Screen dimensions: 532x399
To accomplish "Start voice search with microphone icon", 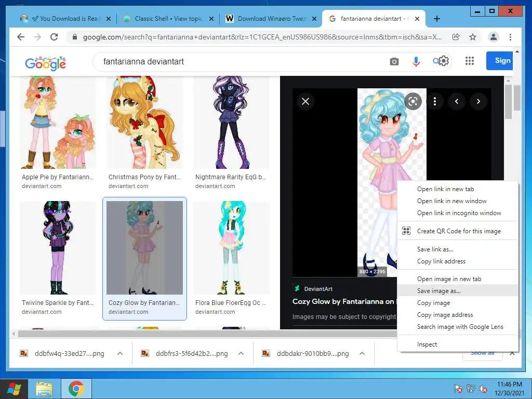I will click(416, 61).
